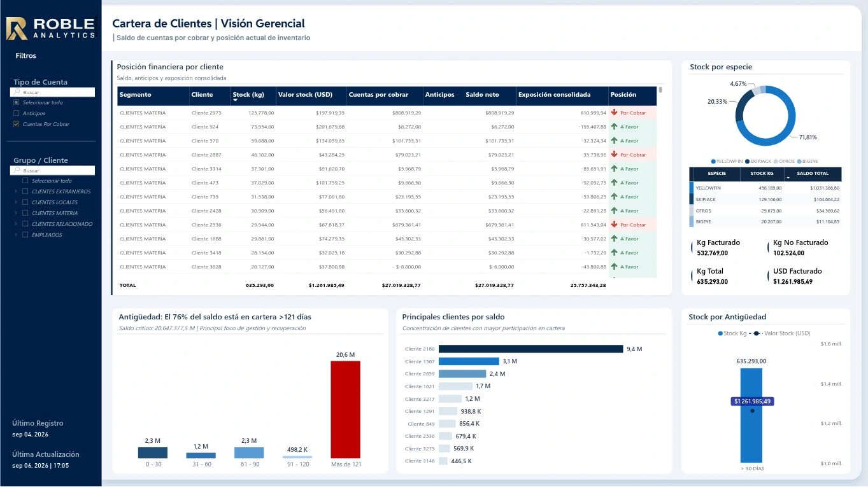Click the Cliente 1587 bar
Image resolution: width=868 pixels, height=488 pixels.
[469, 361]
